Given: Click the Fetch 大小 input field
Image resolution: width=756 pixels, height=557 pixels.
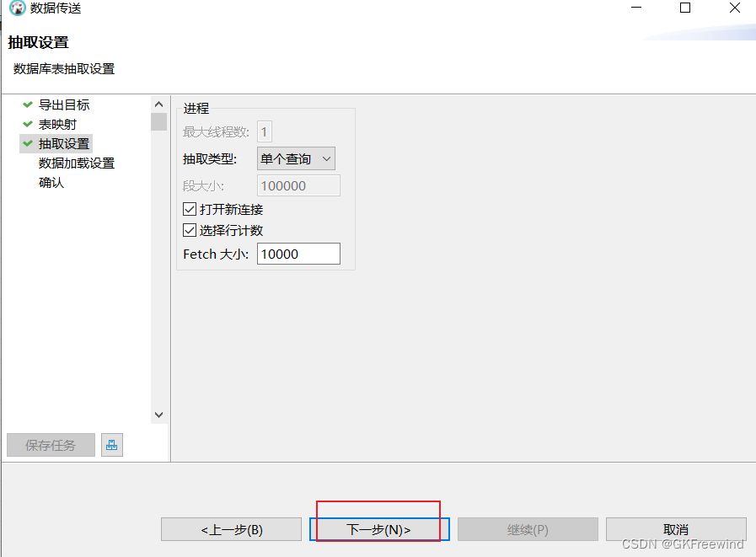Looking at the screenshot, I should click(298, 254).
